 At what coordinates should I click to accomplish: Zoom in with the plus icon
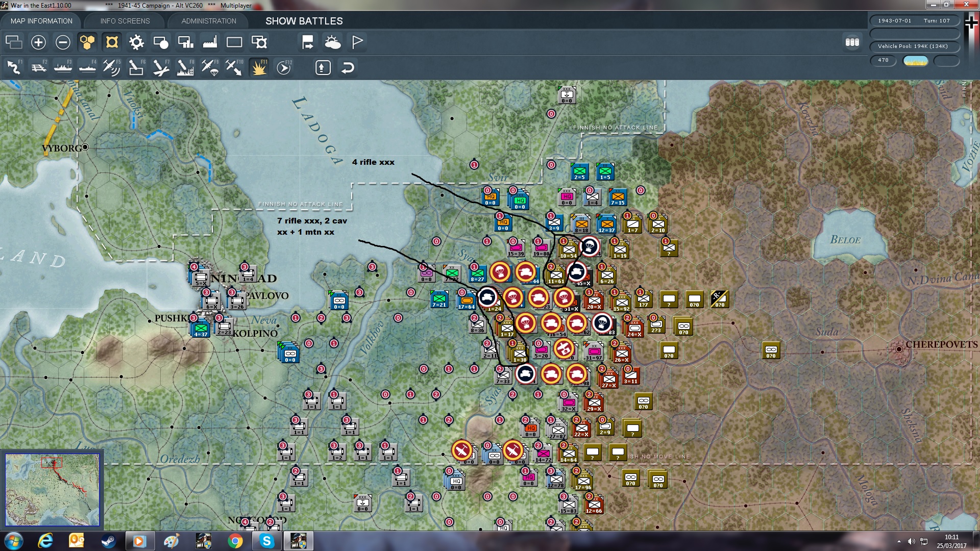38,42
